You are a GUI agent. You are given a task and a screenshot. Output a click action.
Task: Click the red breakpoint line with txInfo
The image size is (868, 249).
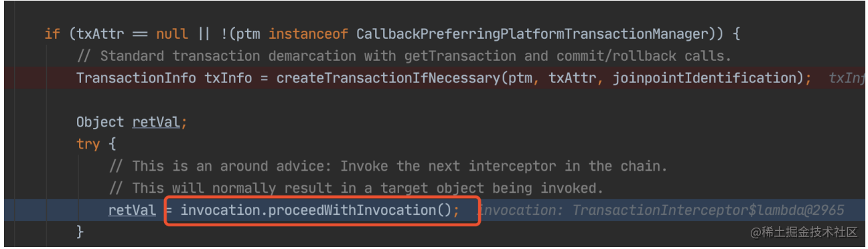coord(434,78)
